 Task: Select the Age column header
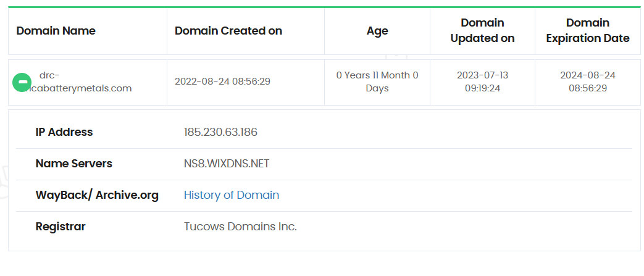click(x=377, y=31)
